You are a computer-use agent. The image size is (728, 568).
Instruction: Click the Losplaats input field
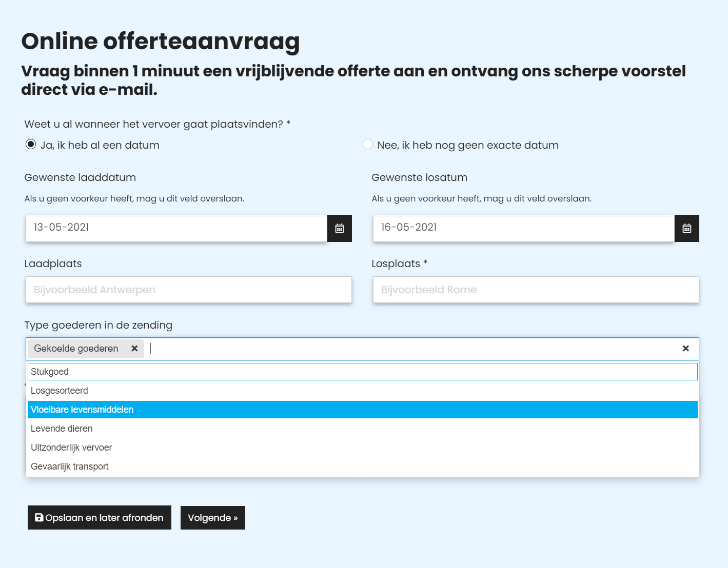[535, 290]
